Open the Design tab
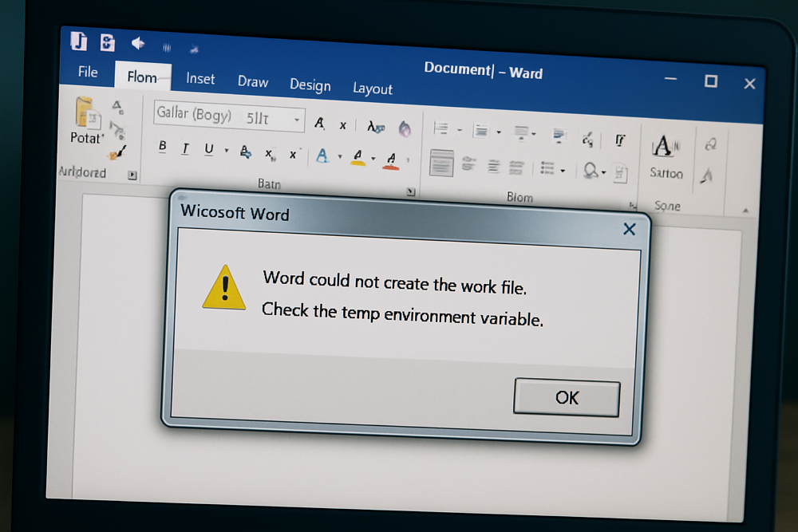 click(310, 85)
